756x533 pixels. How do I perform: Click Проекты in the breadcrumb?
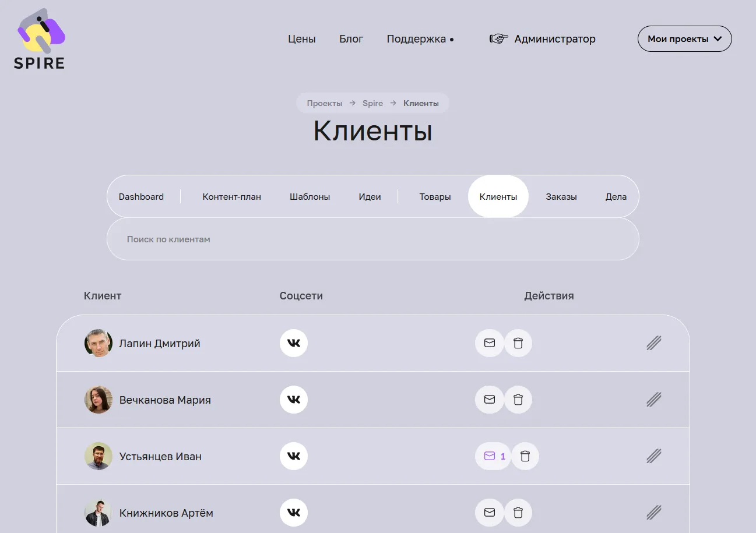point(324,103)
